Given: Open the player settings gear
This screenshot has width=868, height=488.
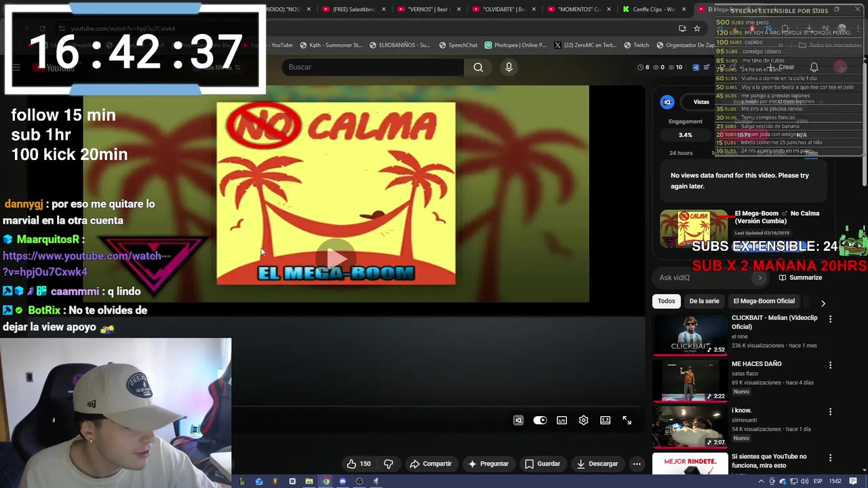Looking at the screenshot, I should [583, 420].
